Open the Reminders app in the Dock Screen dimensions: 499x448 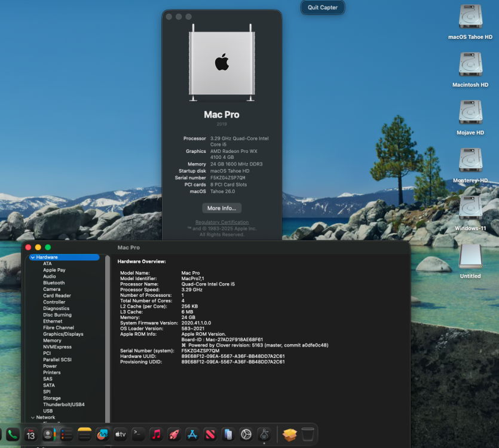click(x=66, y=434)
